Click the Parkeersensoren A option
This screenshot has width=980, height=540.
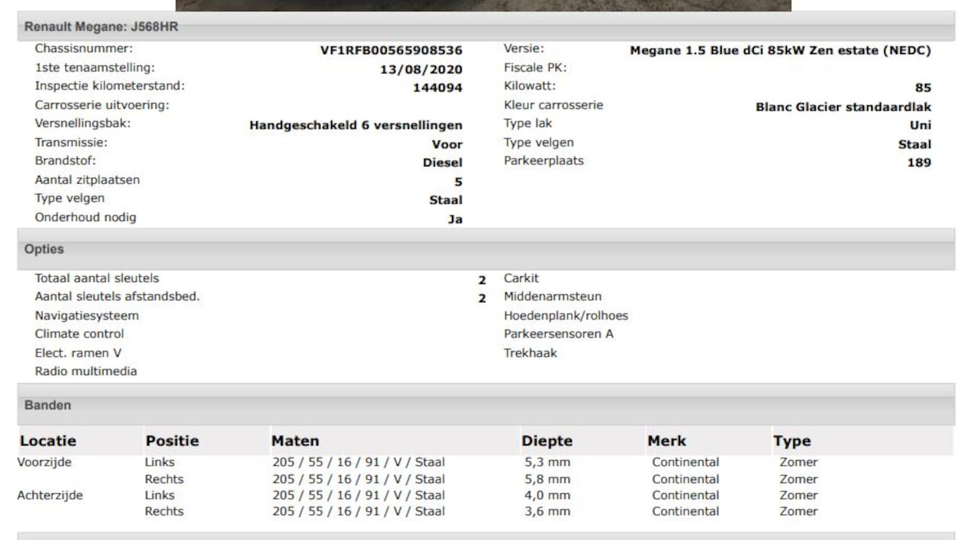pos(558,334)
